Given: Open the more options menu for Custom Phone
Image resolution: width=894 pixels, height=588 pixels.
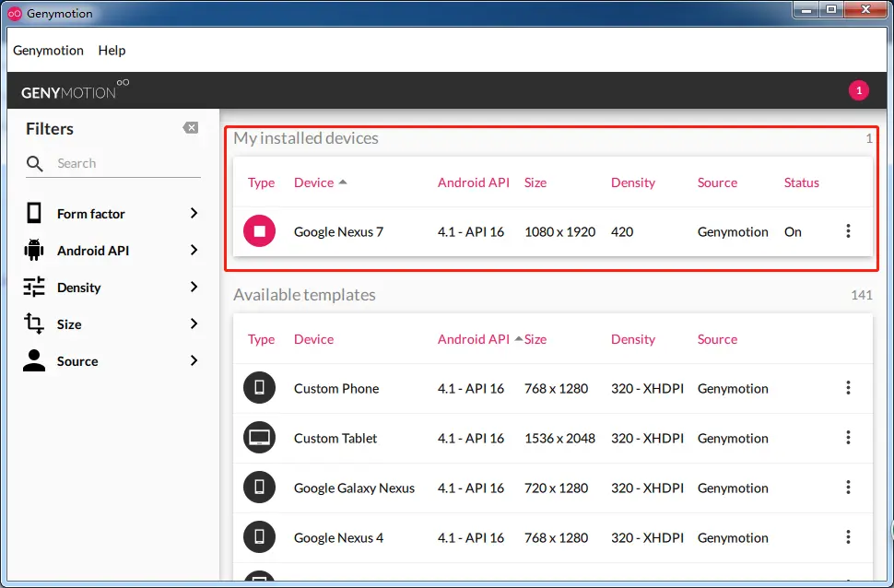Looking at the screenshot, I should 849,388.
